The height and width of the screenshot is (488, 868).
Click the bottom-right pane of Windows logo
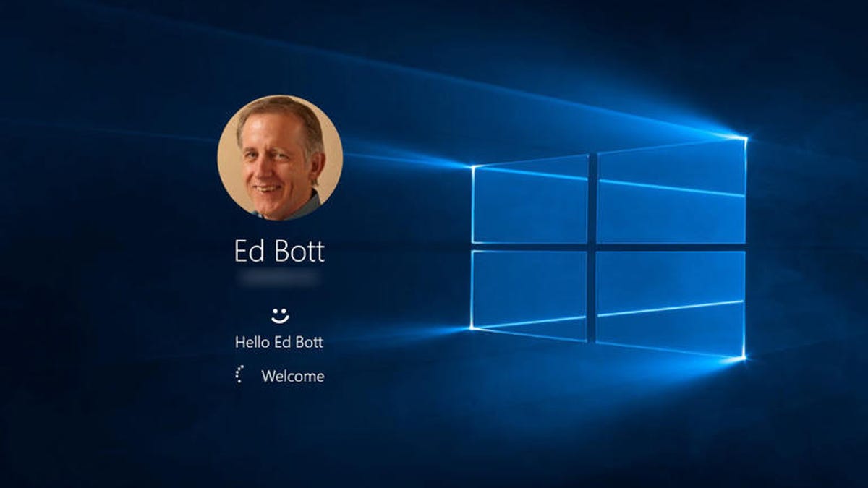(x=671, y=302)
